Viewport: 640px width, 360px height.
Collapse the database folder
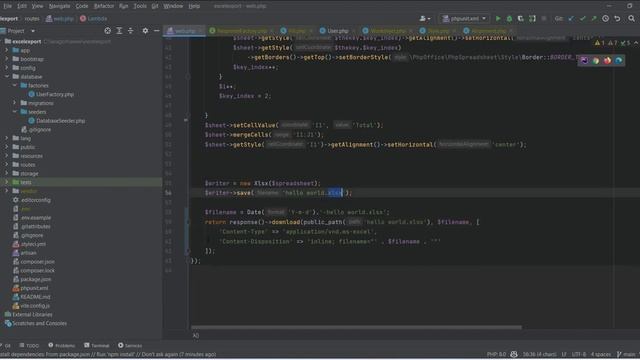[x=7, y=76]
